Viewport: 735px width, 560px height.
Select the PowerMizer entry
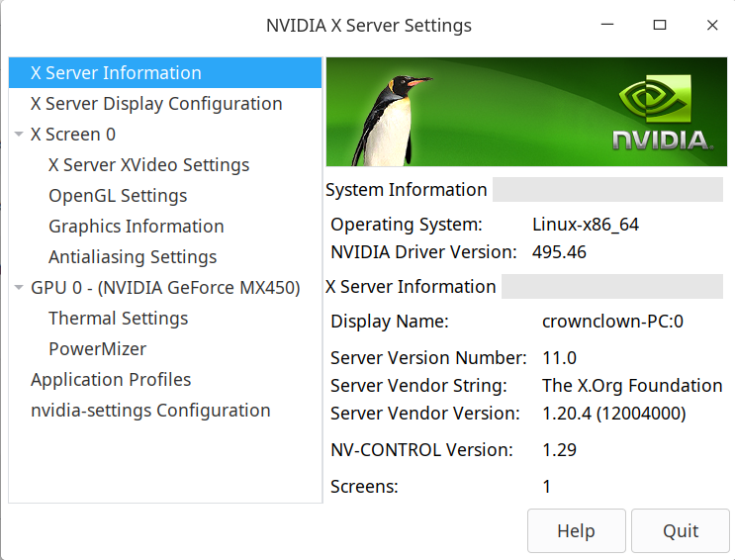(97, 349)
